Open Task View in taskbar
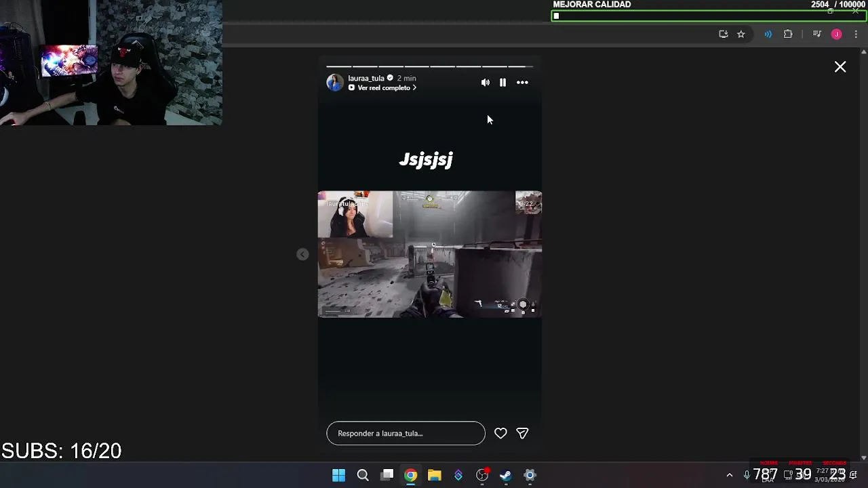Viewport: 868px width, 488px height. tap(387, 475)
